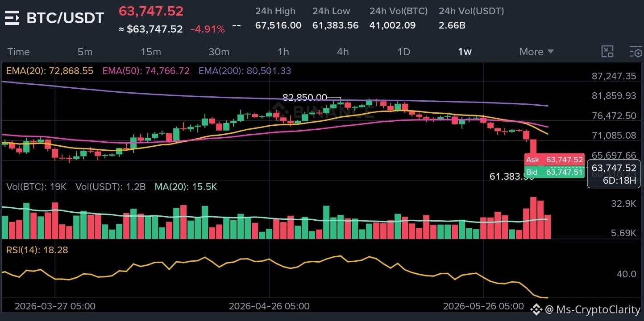The image size is (644, 321).
Task: Select the 15m interval tab
Action: 151,52
